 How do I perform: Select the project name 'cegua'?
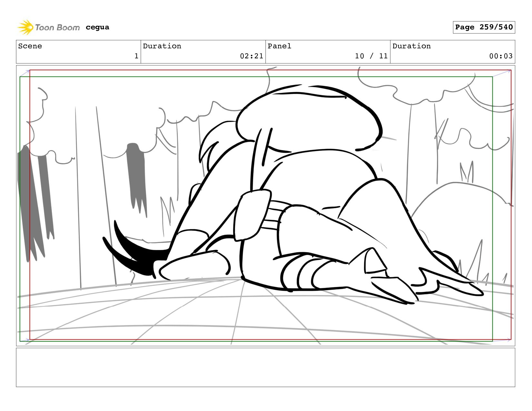(x=97, y=27)
